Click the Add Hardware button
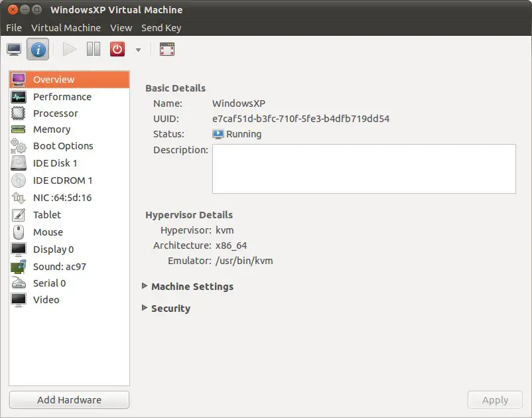 click(69, 400)
